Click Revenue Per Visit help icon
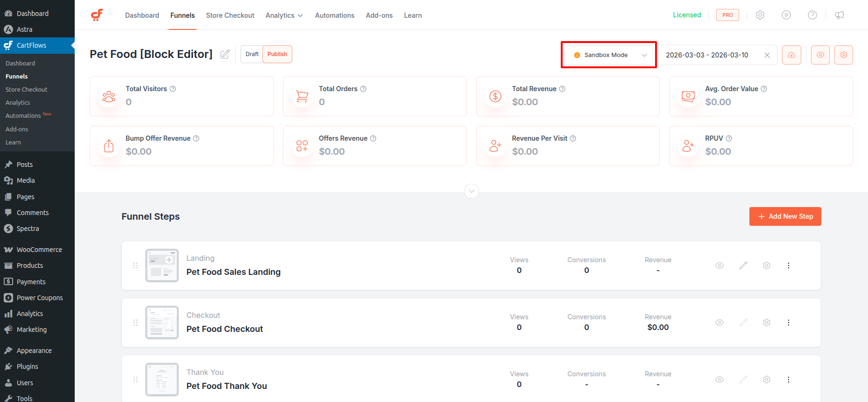The image size is (868, 402). coord(573,138)
